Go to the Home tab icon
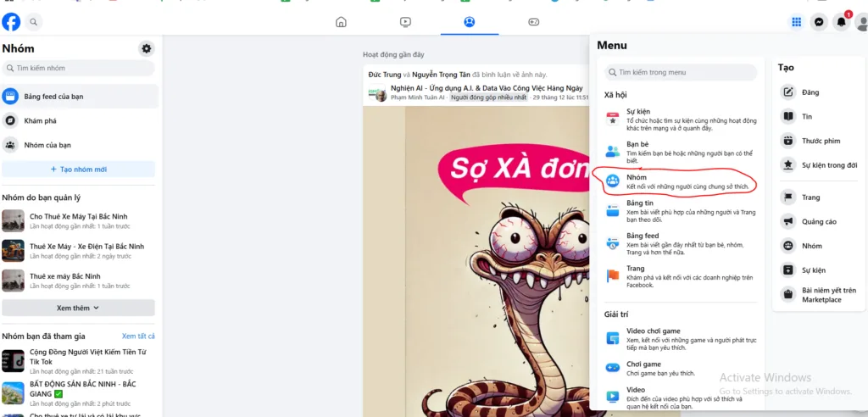Viewport: 868px width, 417px height. [x=341, y=22]
